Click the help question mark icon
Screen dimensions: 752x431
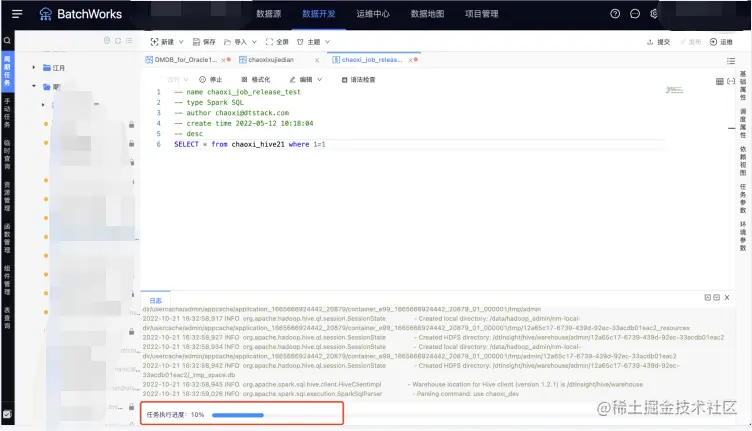click(x=615, y=14)
